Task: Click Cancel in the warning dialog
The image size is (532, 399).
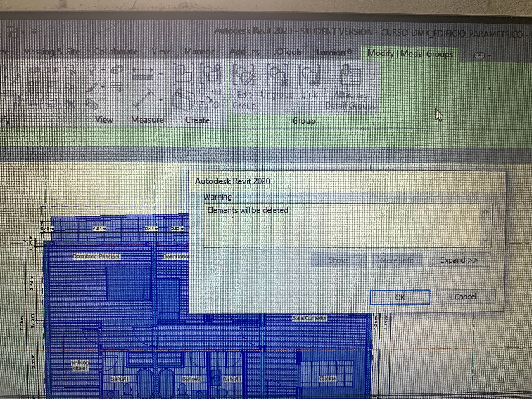Action: click(x=465, y=296)
